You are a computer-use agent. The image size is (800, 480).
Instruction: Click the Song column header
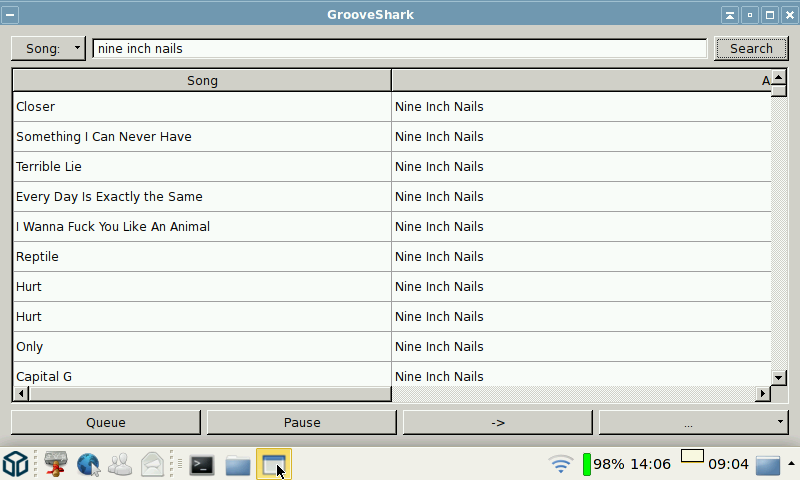pyautogui.click(x=202, y=80)
